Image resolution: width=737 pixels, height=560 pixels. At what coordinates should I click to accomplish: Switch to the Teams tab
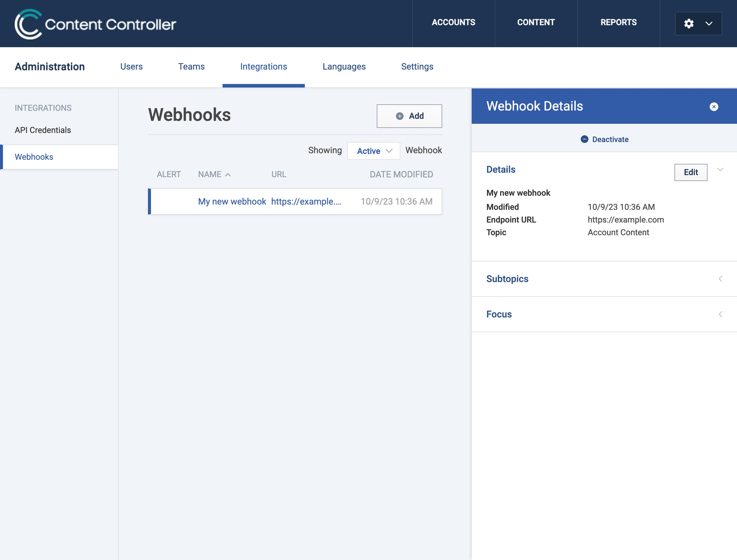coord(191,67)
